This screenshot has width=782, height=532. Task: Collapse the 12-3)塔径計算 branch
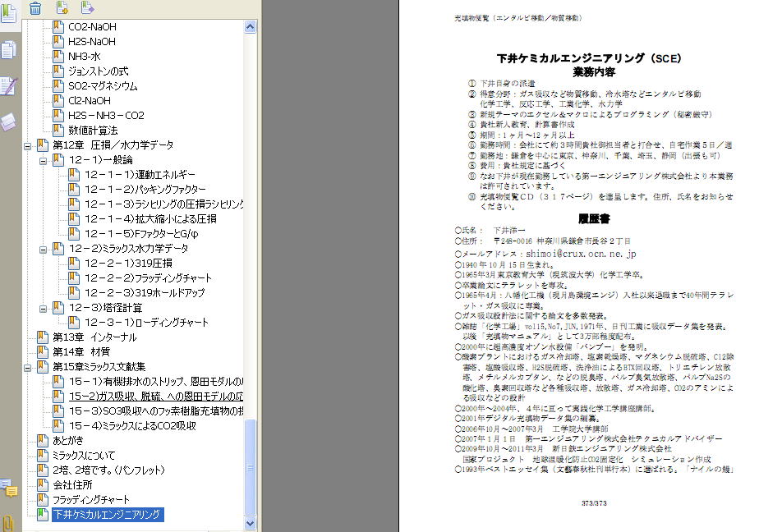(44, 310)
